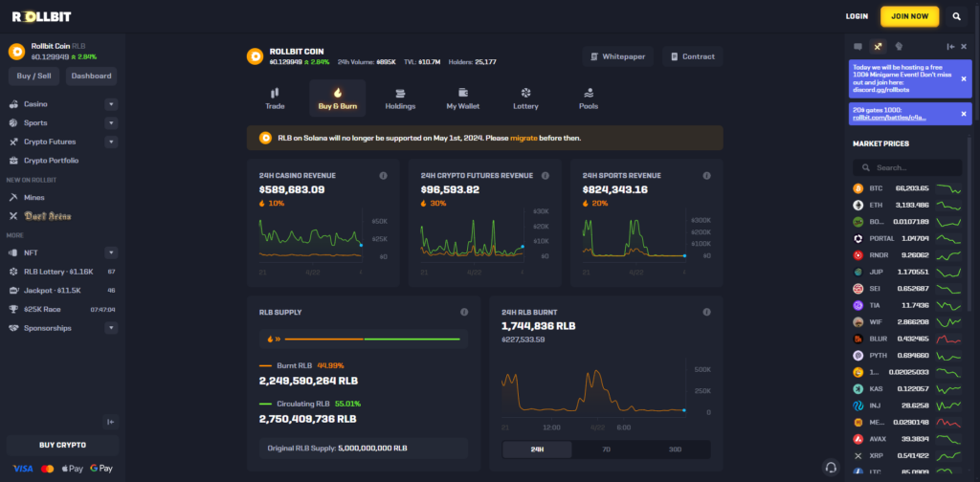This screenshot has width=980, height=482.
Task: Expand the Sponsorships dropdown arrow
Action: pos(111,328)
